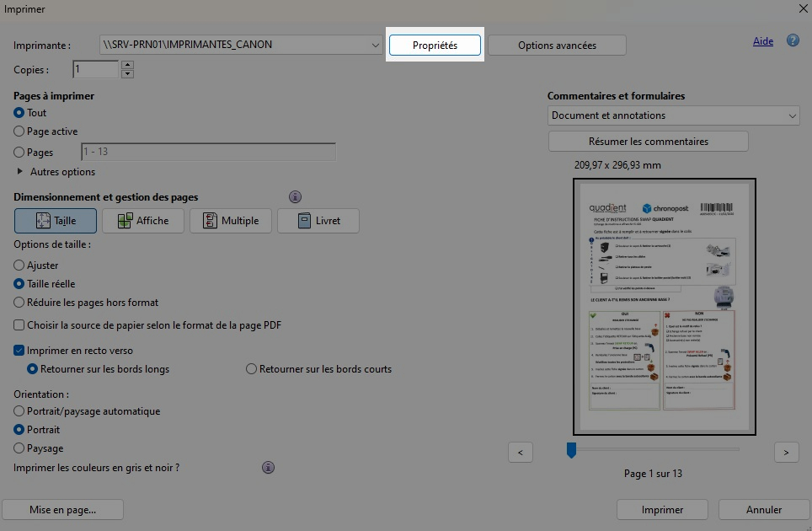Click the help question mark icon
The height and width of the screenshot is (531, 812).
[x=793, y=40]
